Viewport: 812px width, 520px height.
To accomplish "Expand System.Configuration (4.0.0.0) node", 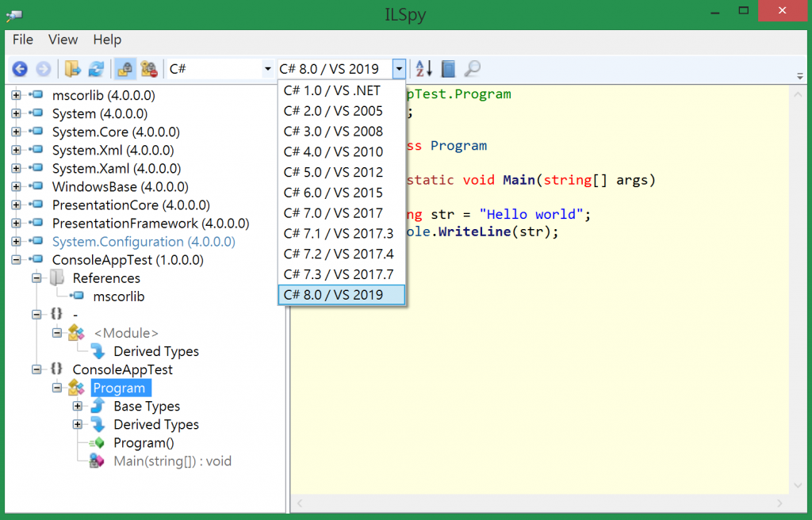I will pos(16,241).
